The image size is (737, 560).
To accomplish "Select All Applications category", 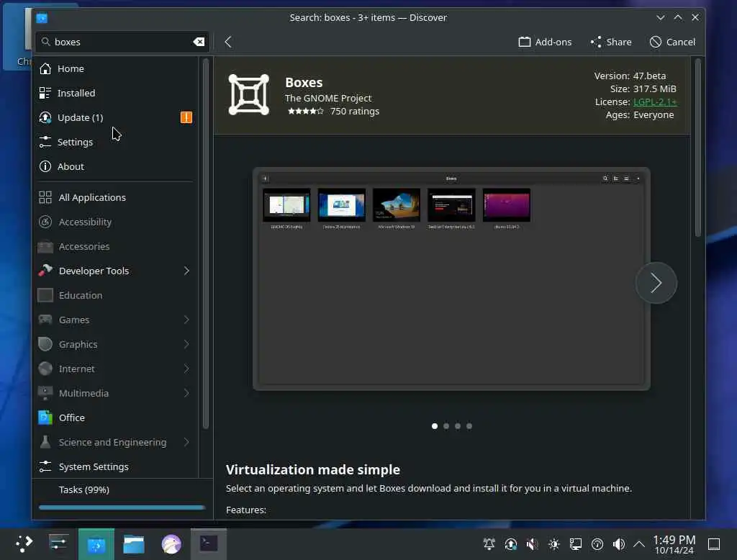I will (116, 197).
